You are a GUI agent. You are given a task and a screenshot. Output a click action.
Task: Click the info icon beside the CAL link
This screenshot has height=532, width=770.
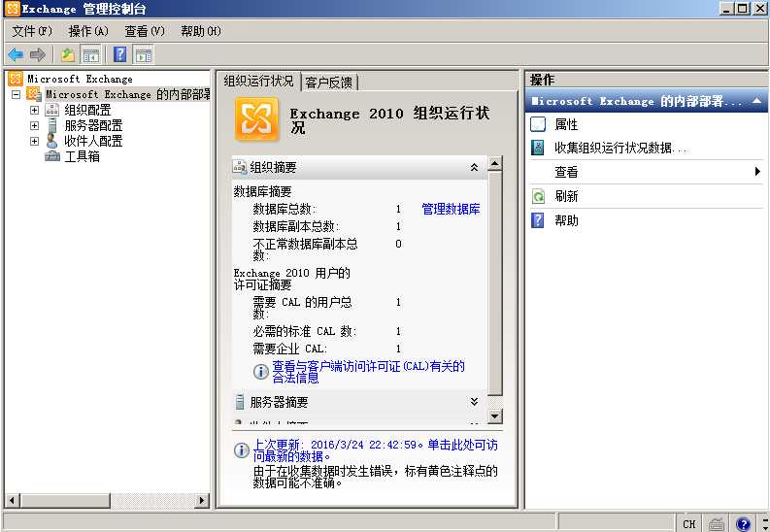[261, 372]
